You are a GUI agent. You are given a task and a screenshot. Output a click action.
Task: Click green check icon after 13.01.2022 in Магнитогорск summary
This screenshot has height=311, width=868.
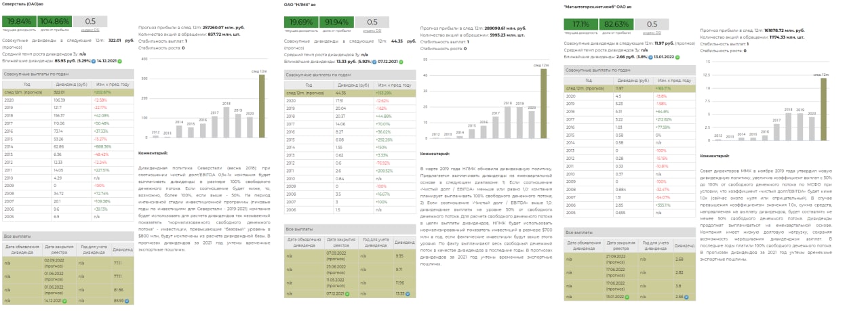click(676, 57)
